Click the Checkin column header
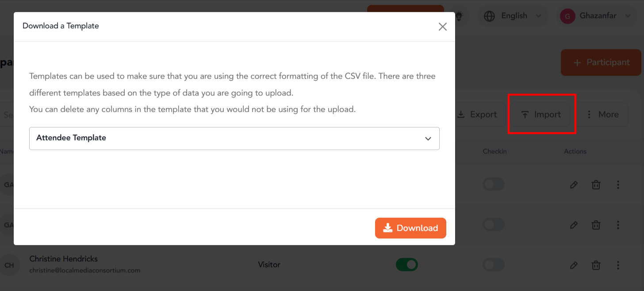Viewport: 644px width, 291px height. (x=494, y=151)
